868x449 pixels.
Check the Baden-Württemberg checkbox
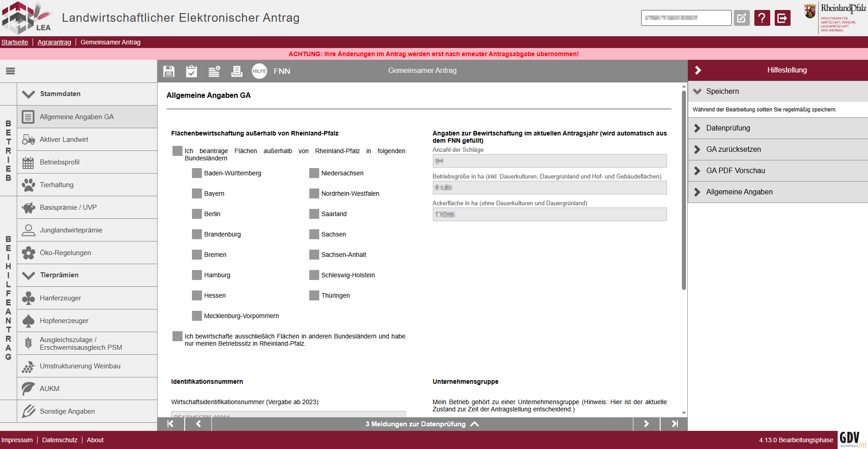[197, 173]
